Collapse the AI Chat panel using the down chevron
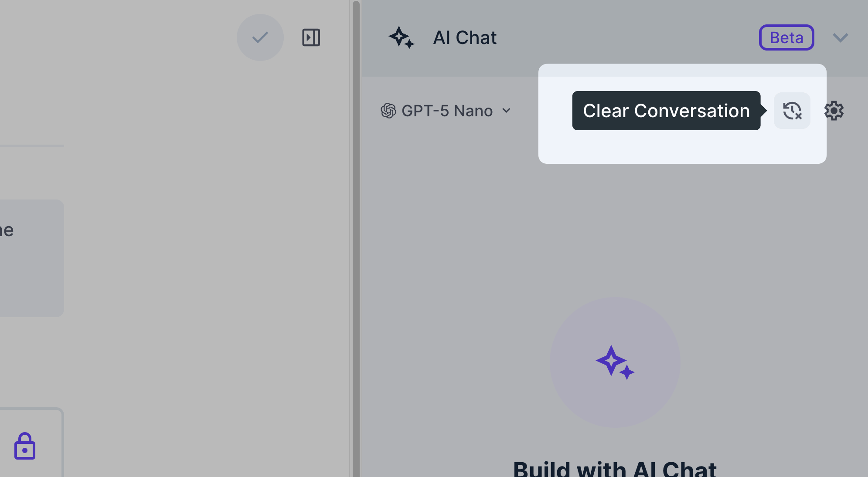868x477 pixels. 841,37
